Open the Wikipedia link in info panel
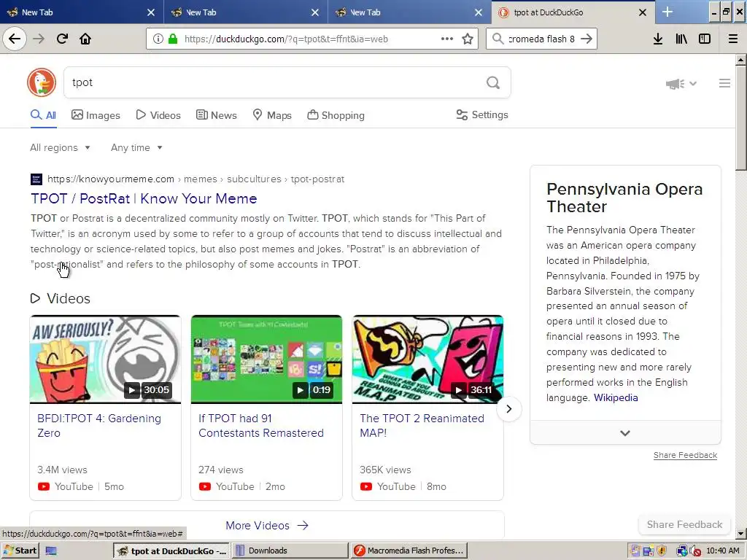 point(616,397)
